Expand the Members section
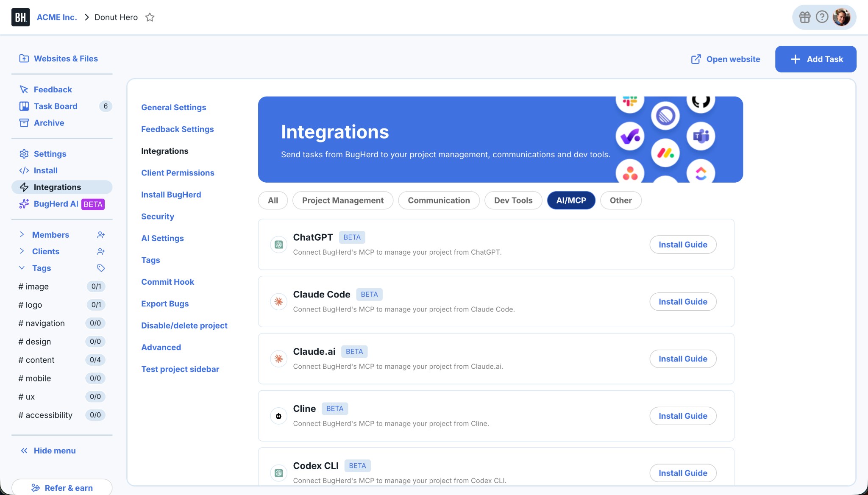The height and width of the screenshot is (495, 868). click(22, 234)
